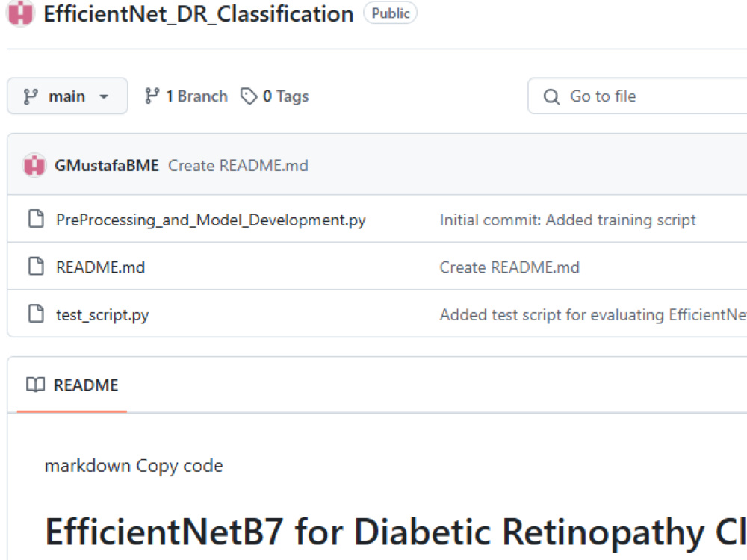Click the file icon for PreProcessing_and_Model_Development.py

point(36,219)
